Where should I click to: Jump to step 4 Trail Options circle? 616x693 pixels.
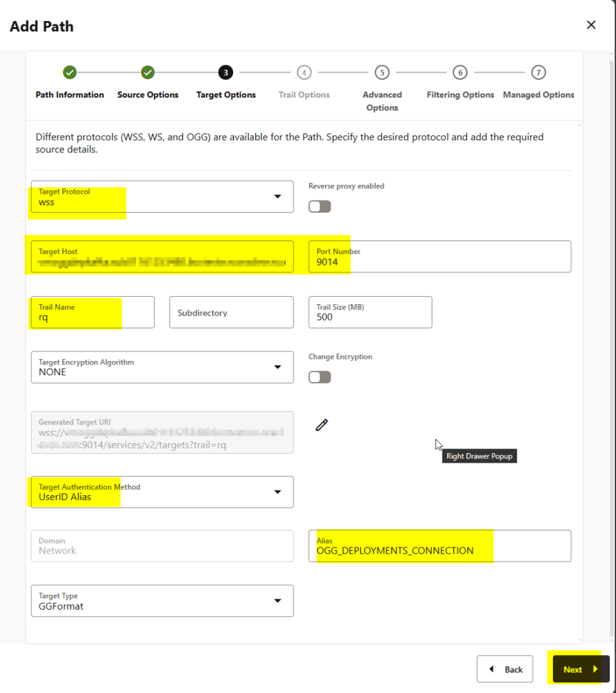[x=304, y=72]
